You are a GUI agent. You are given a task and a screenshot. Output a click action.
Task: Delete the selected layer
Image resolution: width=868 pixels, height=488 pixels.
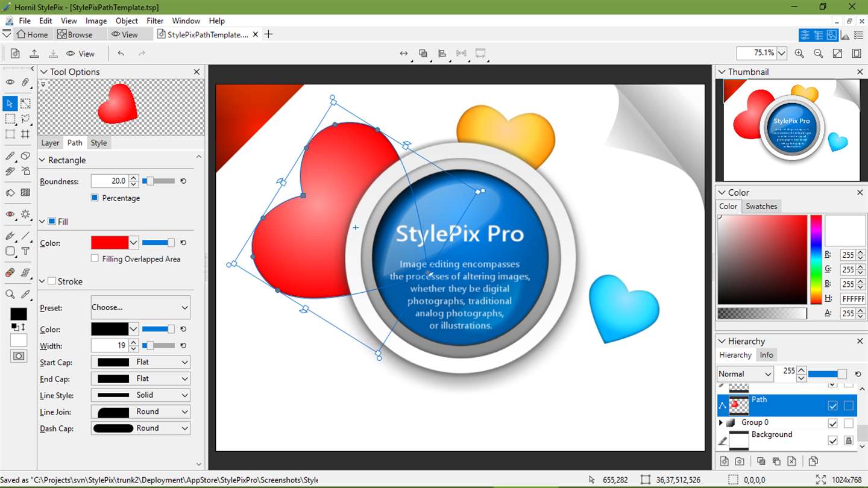point(792,461)
